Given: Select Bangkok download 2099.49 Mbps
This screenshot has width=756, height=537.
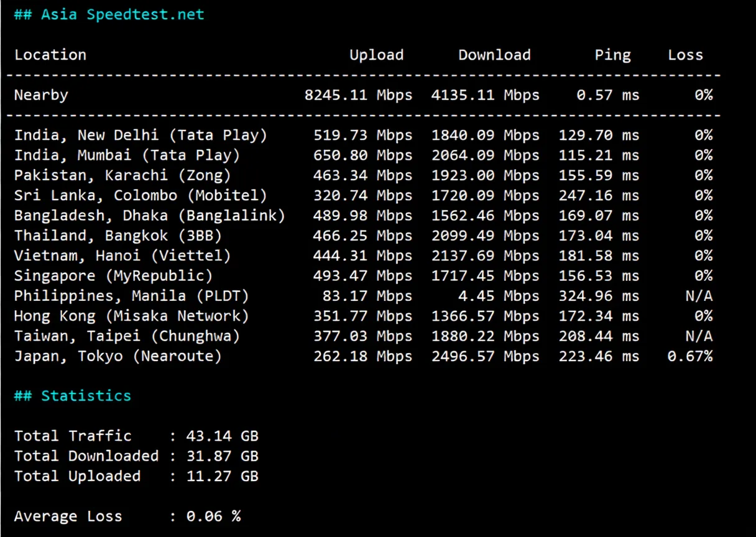Looking at the screenshot, I should point(486,236).
